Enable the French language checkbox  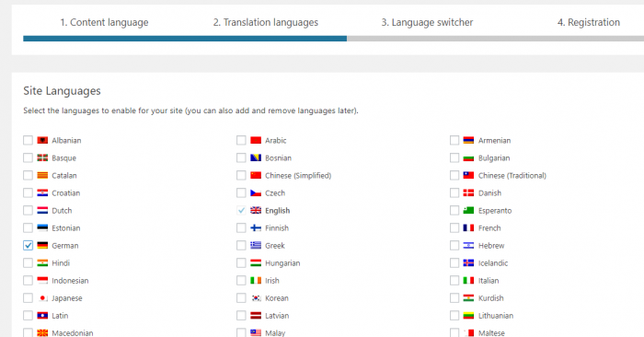454,227
